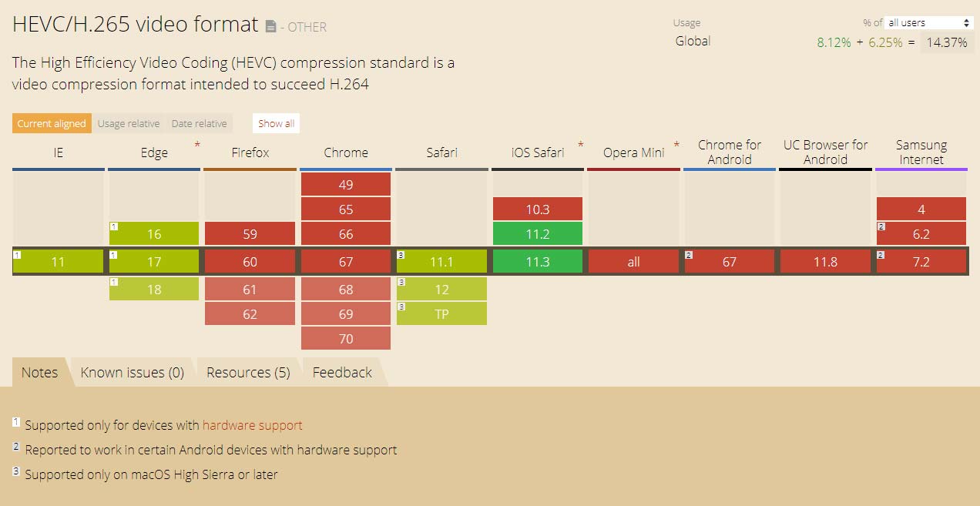Switch to the Feedback tab
This screenshot has height=506, width=980.
tap(342, 373)
